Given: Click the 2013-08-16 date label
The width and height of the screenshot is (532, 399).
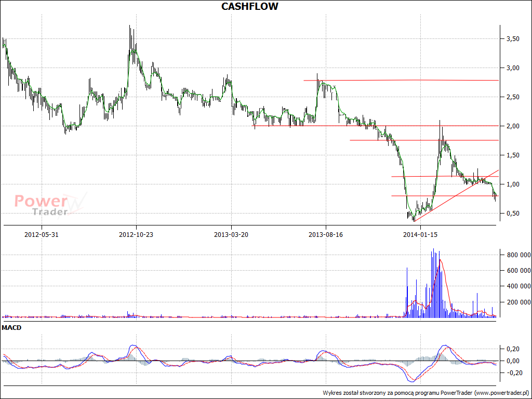Looking at the screenshot, I should pyautogui.click(x=326, y=235).
